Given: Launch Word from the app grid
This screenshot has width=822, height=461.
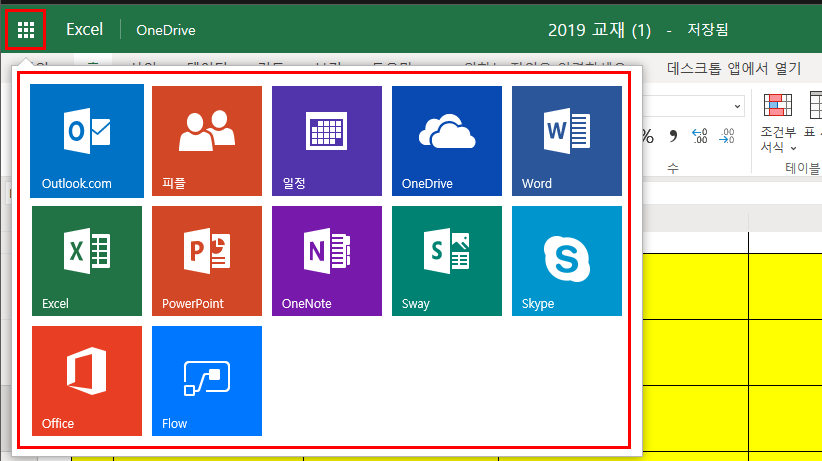Looking at the screenshot, I should coord(567,141).
